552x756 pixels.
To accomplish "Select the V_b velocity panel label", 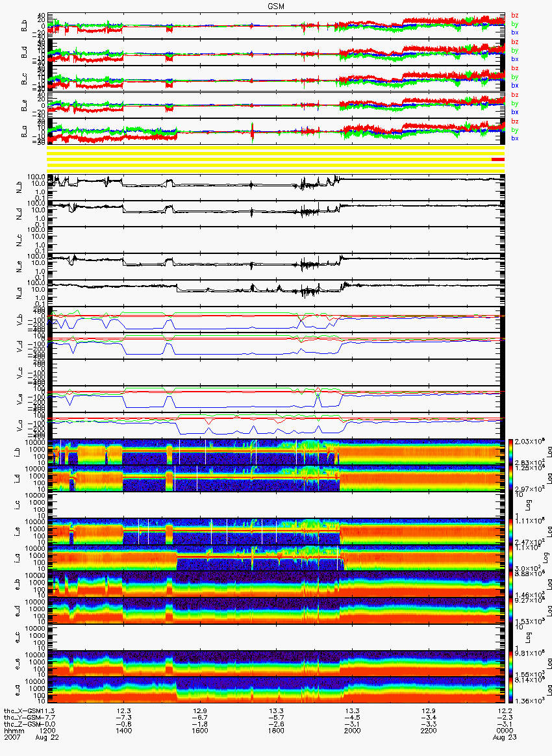I will click(19, 320).
